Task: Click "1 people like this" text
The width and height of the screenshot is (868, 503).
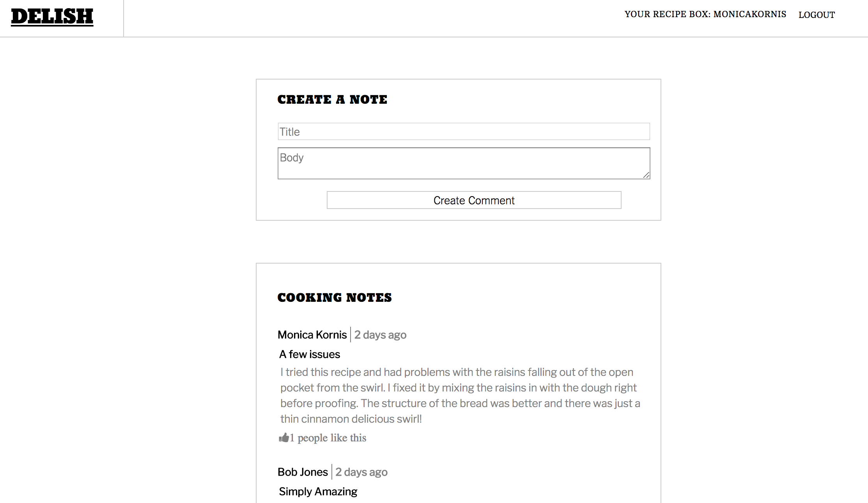Action: pos(328,438)
